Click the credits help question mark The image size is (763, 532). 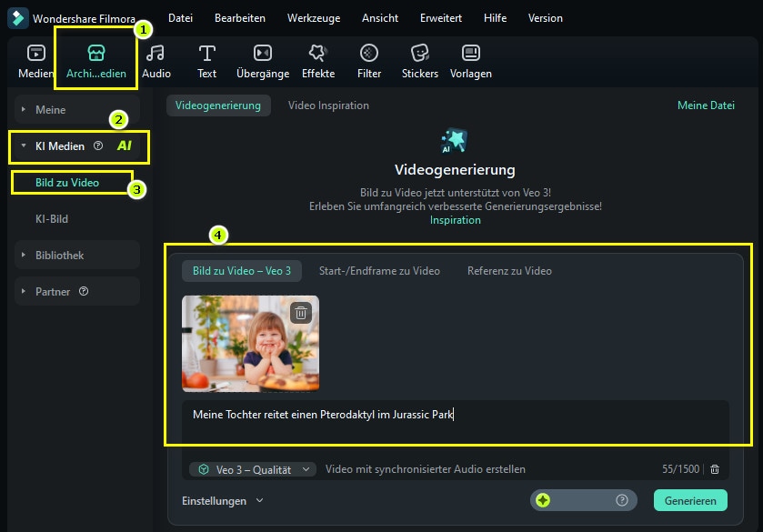coord(622,500)
